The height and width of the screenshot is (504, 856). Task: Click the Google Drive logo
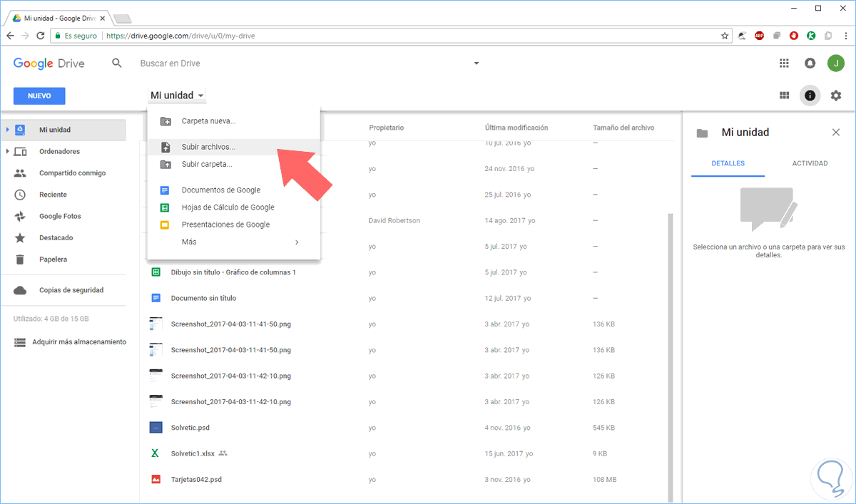(49, 63)
